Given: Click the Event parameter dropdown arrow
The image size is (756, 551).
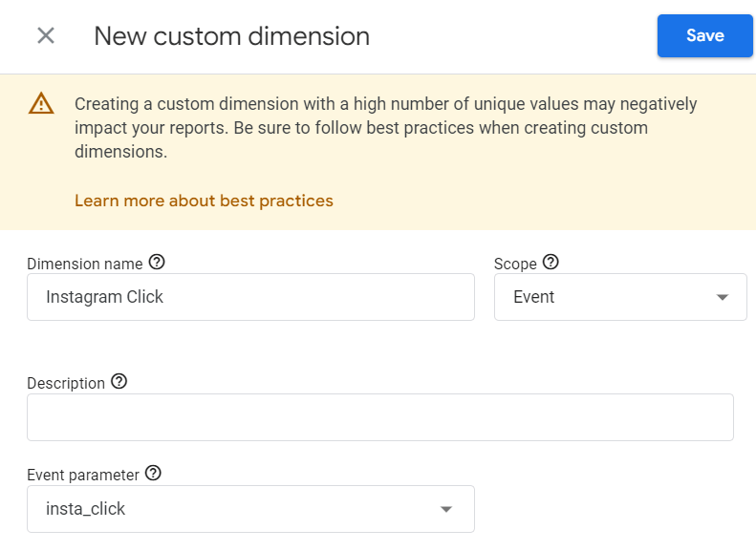Looking at the screenshot, I should tap(445, 510).
